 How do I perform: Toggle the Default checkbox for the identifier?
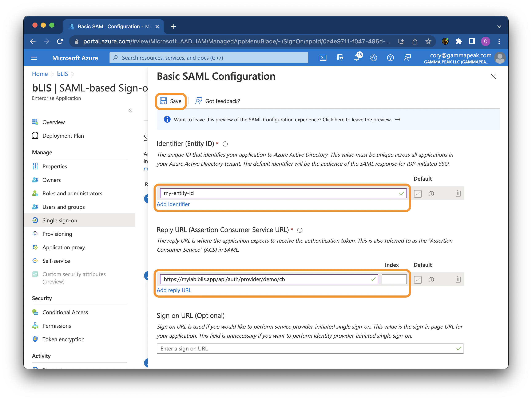(418, 193)
